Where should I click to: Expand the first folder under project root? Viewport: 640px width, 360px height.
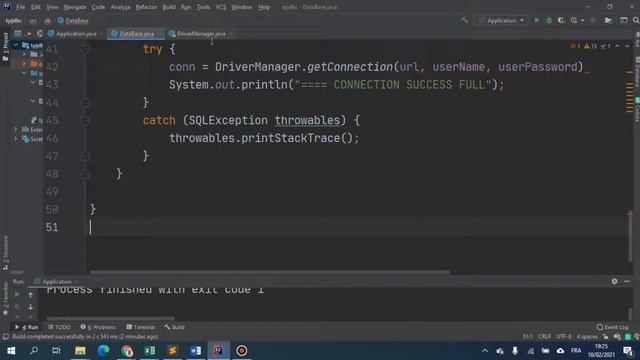[24, 54]
